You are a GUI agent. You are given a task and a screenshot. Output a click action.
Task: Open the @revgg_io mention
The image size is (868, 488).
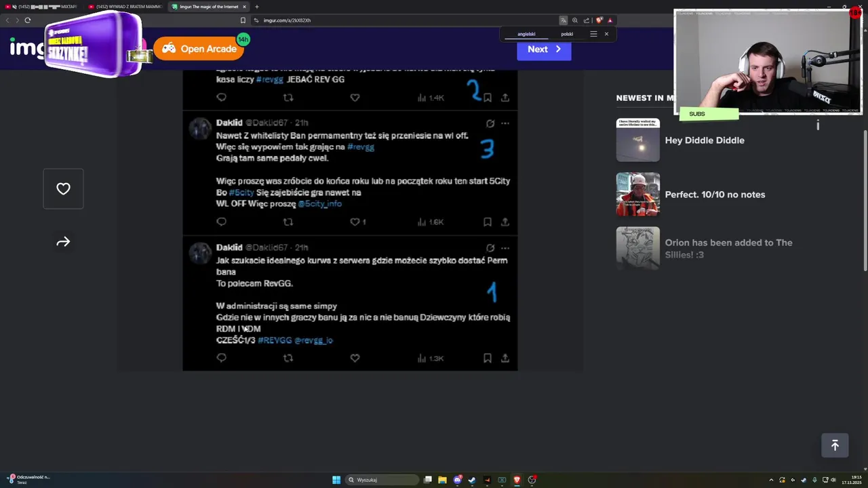[x=313, y=340]
